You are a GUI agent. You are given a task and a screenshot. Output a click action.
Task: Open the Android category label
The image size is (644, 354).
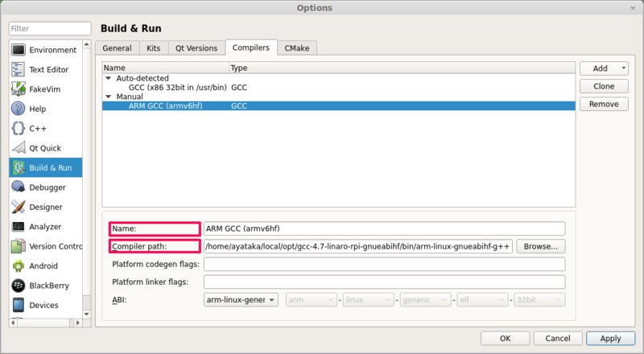pos(43,265)
